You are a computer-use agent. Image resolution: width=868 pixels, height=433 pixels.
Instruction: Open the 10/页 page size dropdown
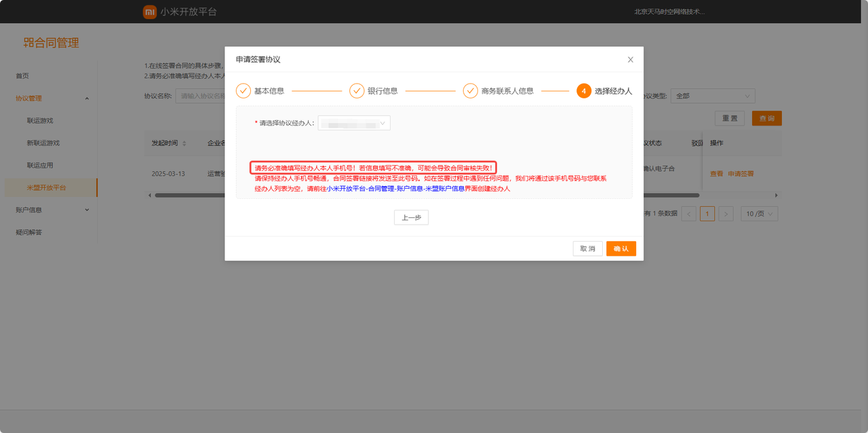pyautogui.click(x=759, y=214)
